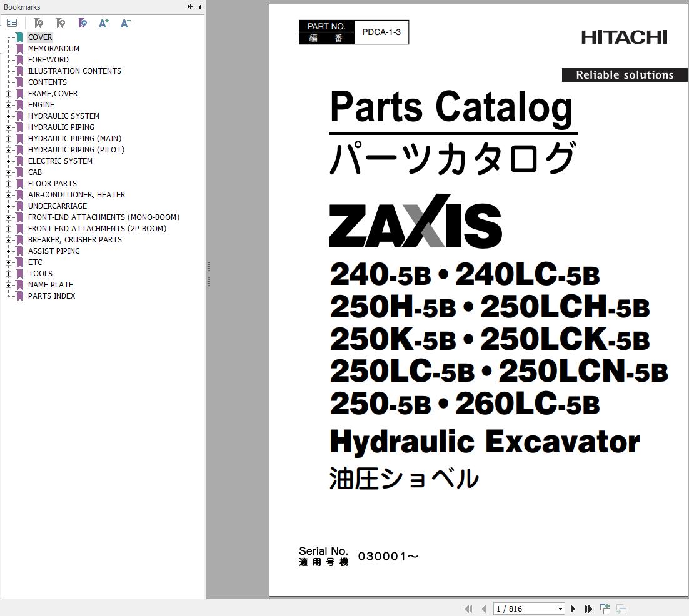Expand the FRAME,COVER bookmark
The width and height of the screenshot is (689, 616).
(x=8, y=94)
